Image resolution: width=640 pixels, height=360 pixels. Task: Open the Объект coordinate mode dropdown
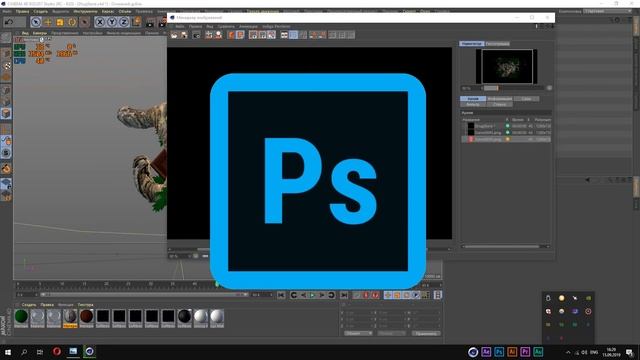click(x=358, y=333)
